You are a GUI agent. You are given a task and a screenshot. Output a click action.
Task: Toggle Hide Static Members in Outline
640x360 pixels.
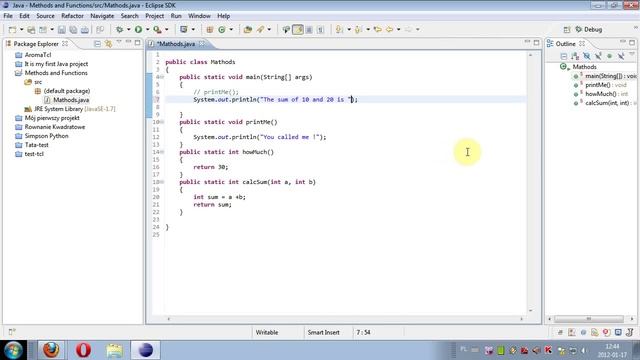coord(598,56)
